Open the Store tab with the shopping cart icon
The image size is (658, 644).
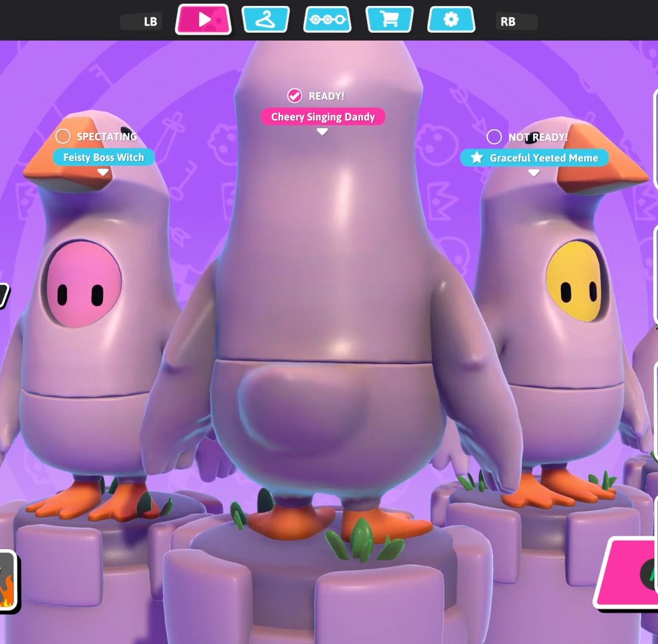click(x=389, y=19)
